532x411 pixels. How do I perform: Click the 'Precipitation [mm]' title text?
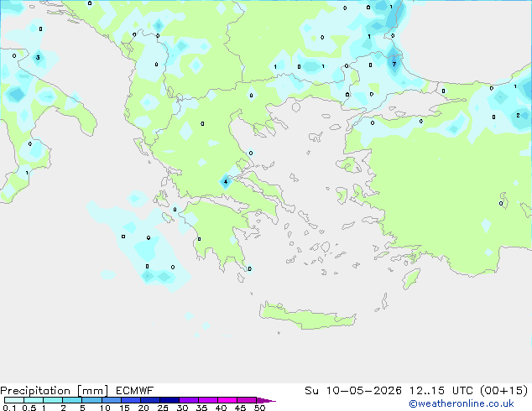tap(55, 391)
